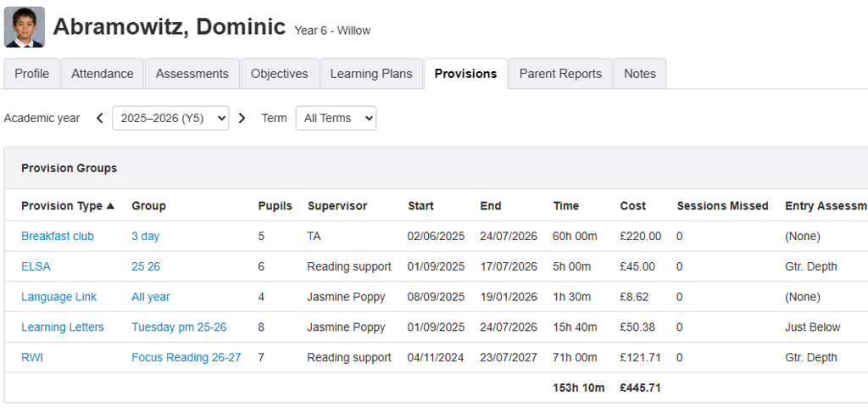Sort by the Group column header
868x408 pixels.
149,206
